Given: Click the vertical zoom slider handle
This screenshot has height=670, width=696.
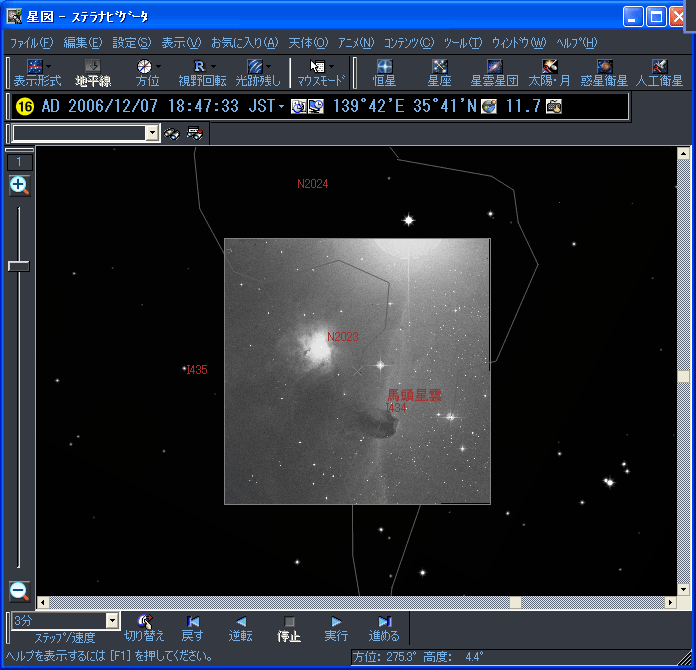Looking at the screenshot, I should (x=19, y=265).
